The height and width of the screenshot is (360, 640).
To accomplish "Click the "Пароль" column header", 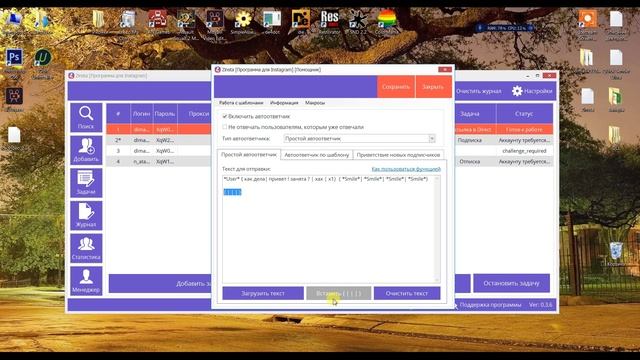I will pos(165,113).
